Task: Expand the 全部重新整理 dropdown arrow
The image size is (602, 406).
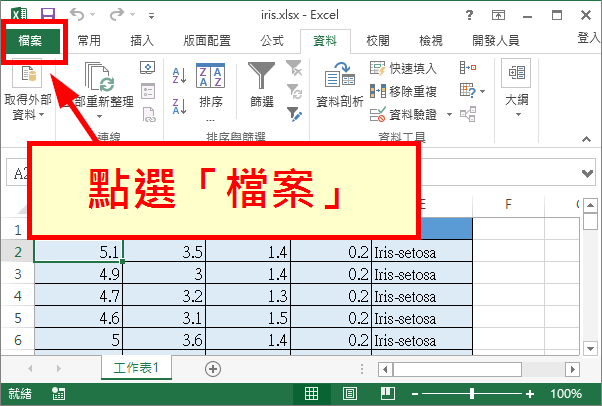Action: point(99,116)
